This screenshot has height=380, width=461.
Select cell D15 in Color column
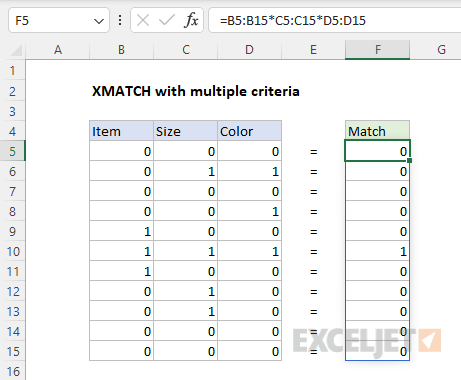tap(249, 351)
